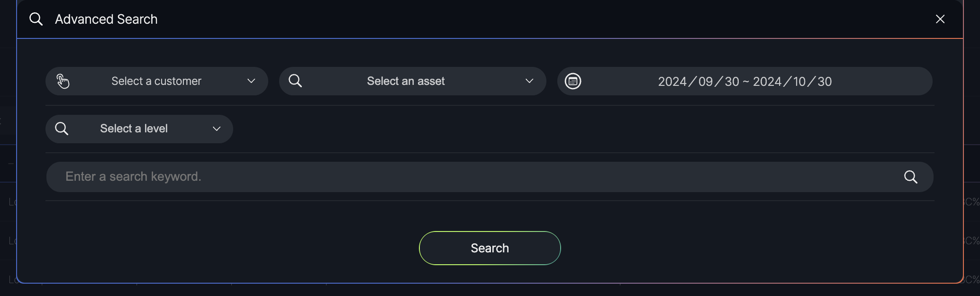This screenshot has height=296, width=980.
Task: Open the Select a level dropdown
Action: point(134,129)
